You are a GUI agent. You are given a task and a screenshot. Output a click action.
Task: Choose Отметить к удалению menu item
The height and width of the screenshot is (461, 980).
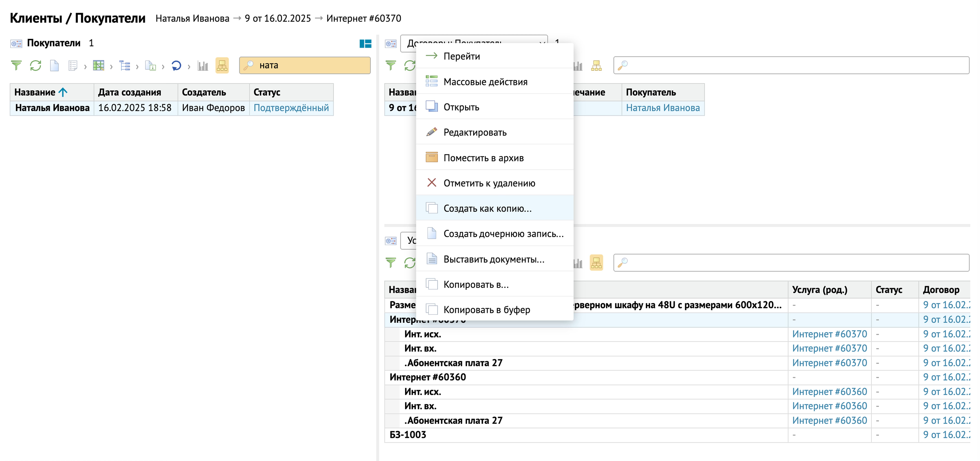pos(495,183)
